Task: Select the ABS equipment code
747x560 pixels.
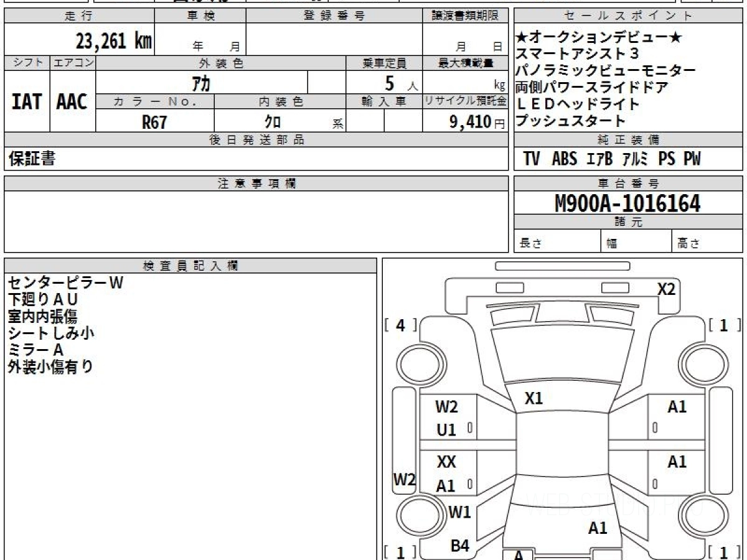Action: 564,159
